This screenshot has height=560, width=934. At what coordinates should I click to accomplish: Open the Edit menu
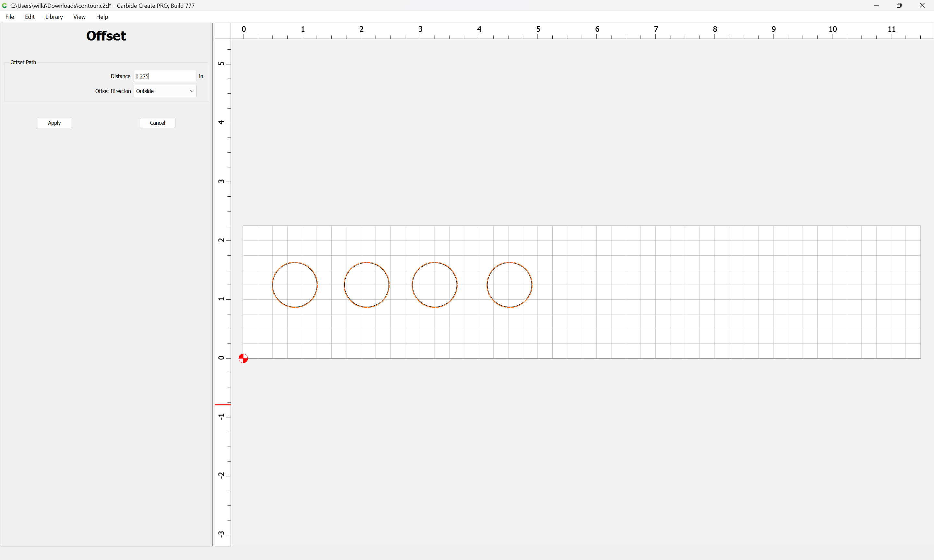click(x=30, y=17)
